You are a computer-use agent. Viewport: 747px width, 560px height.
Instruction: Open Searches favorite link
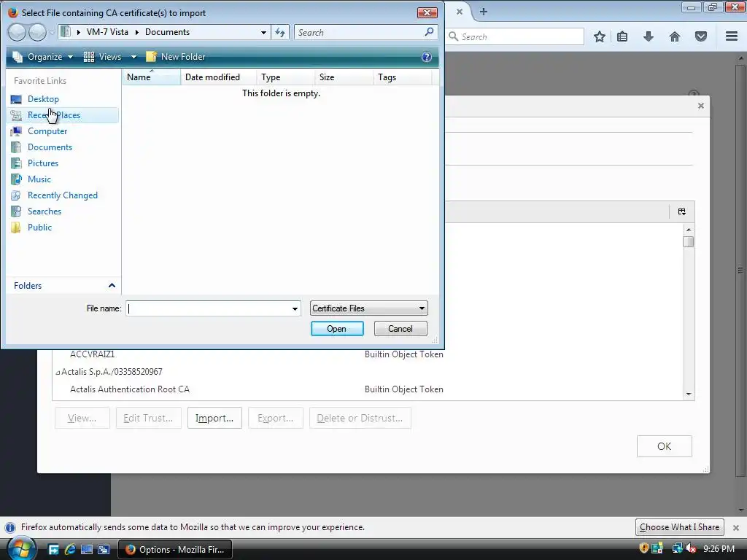pyautogui.click(x=44, y=211)
